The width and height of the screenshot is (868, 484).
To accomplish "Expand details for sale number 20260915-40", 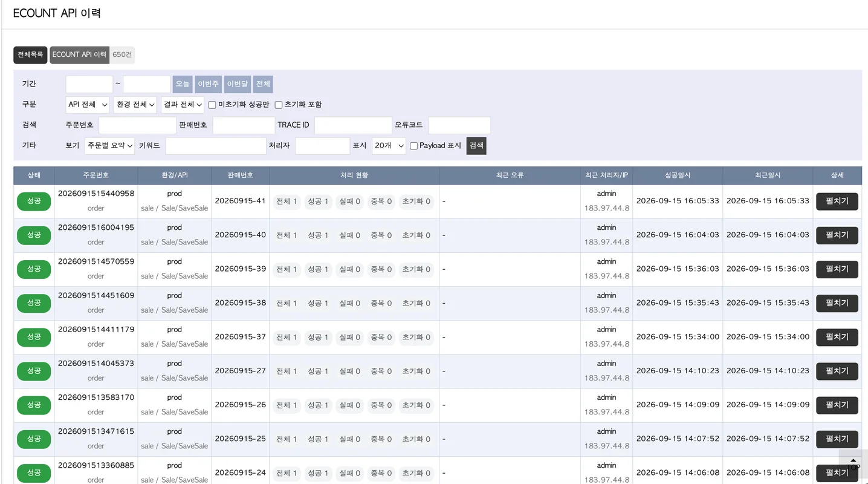I will [837, 235].
